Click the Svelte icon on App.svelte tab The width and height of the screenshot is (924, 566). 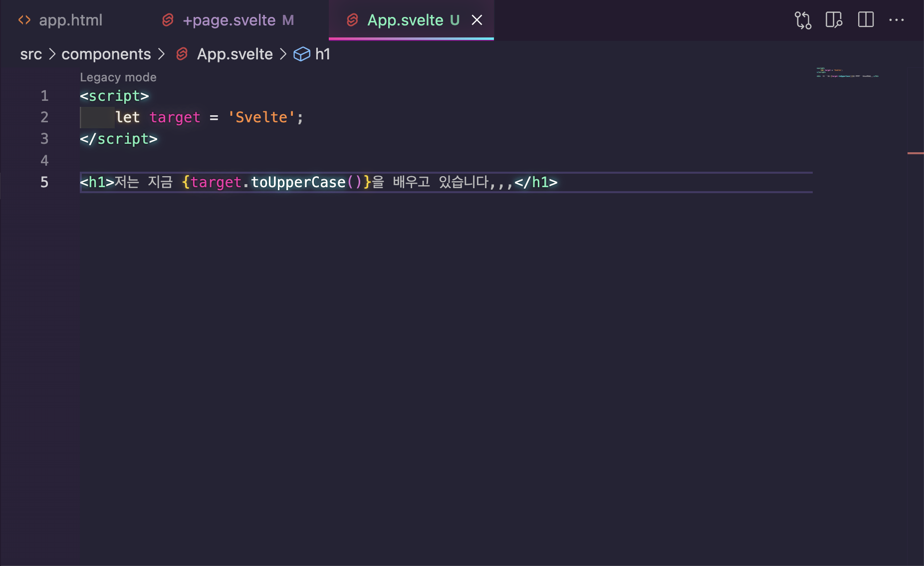[353, 20]
